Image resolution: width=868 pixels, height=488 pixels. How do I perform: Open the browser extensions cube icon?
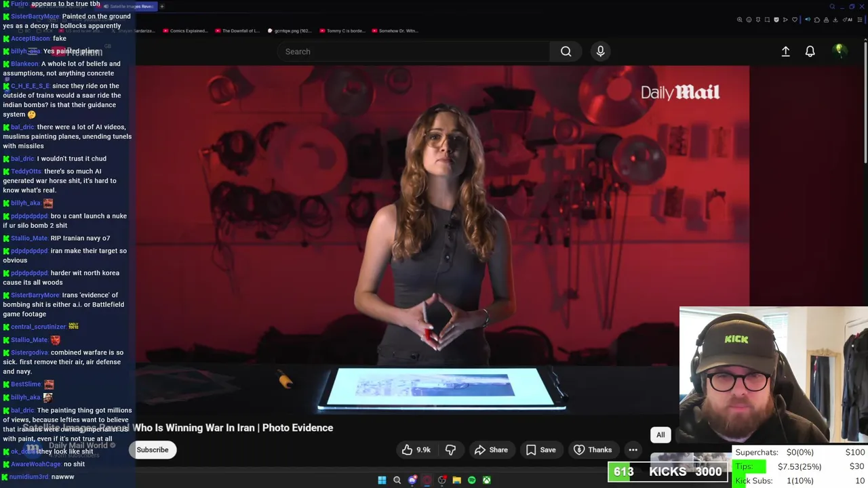(817, 20)
